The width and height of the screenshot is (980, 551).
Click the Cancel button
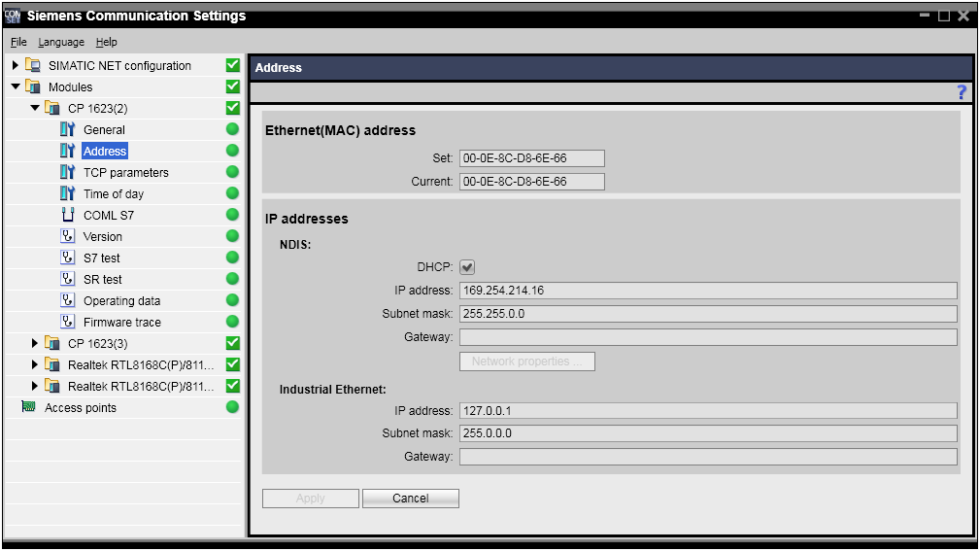(411, 499)
